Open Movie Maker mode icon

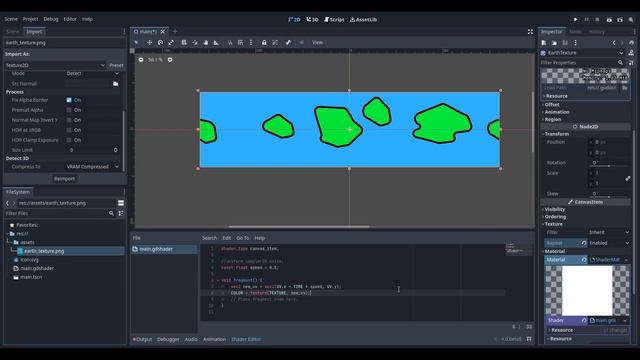631,20
